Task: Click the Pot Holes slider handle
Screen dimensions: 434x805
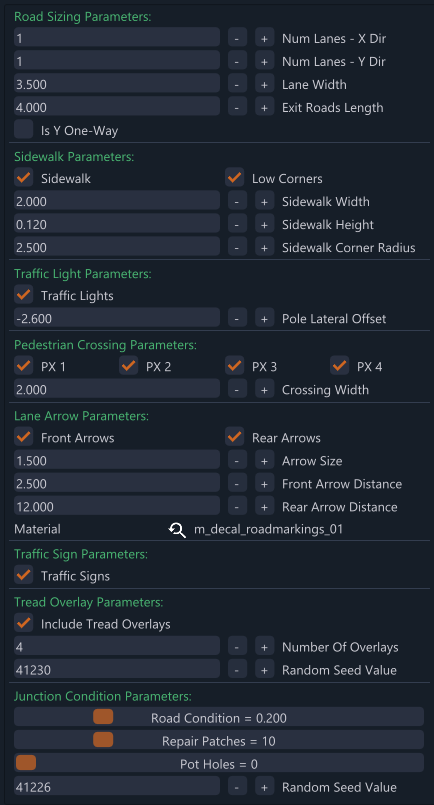Action: point(26,763)
